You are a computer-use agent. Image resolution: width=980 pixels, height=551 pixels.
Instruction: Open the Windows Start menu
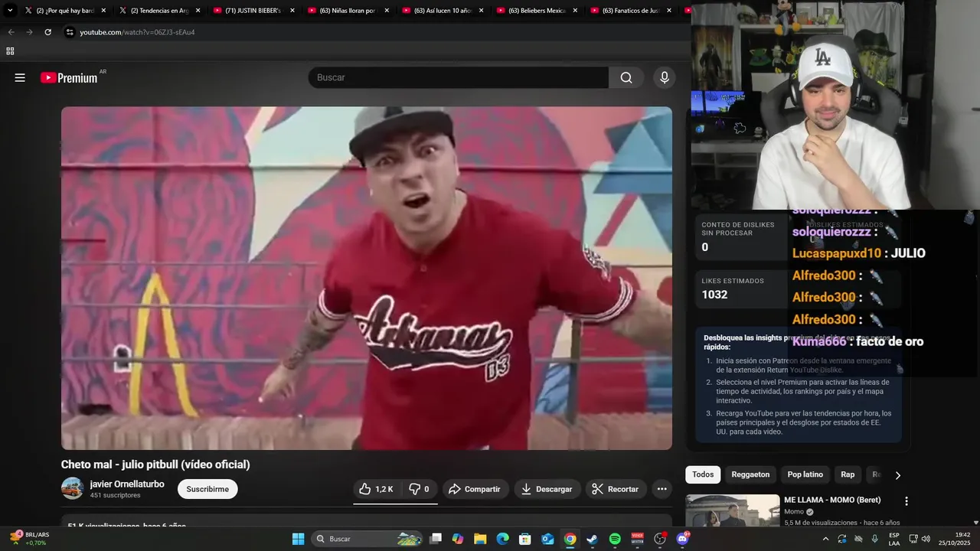click(298, 539)
